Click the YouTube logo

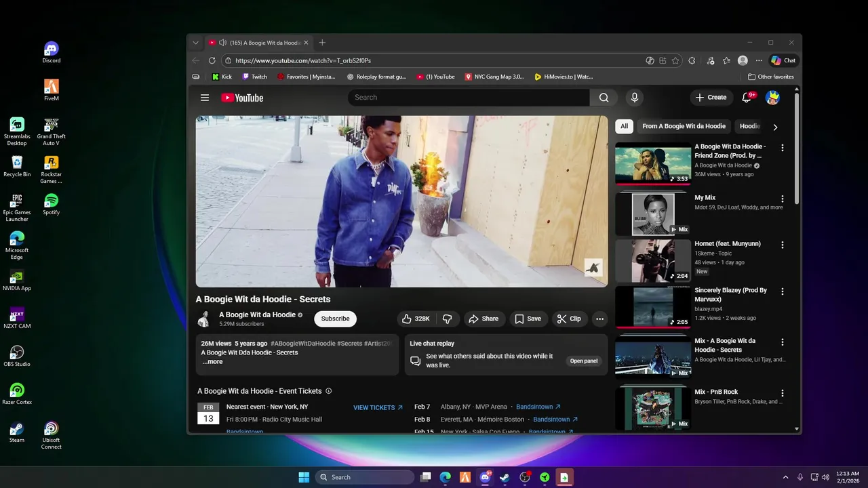(242, 98)
